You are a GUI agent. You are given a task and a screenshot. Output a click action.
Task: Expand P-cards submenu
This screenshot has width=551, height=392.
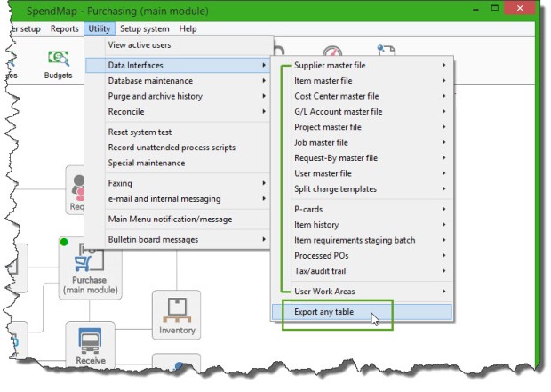click(x=362, y=210)
